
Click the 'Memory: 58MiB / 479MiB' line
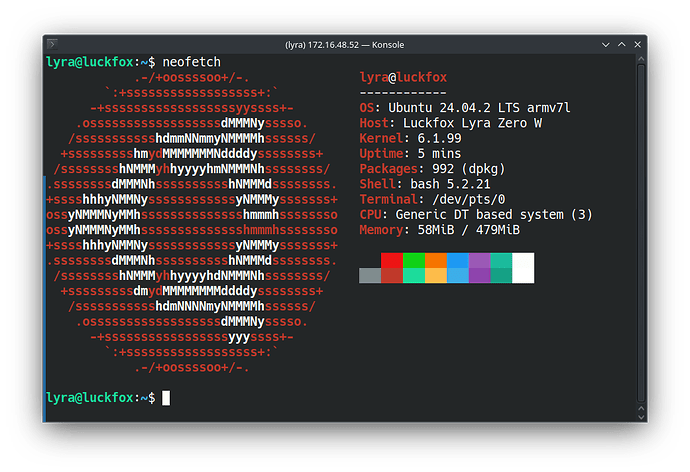(440, 230)
